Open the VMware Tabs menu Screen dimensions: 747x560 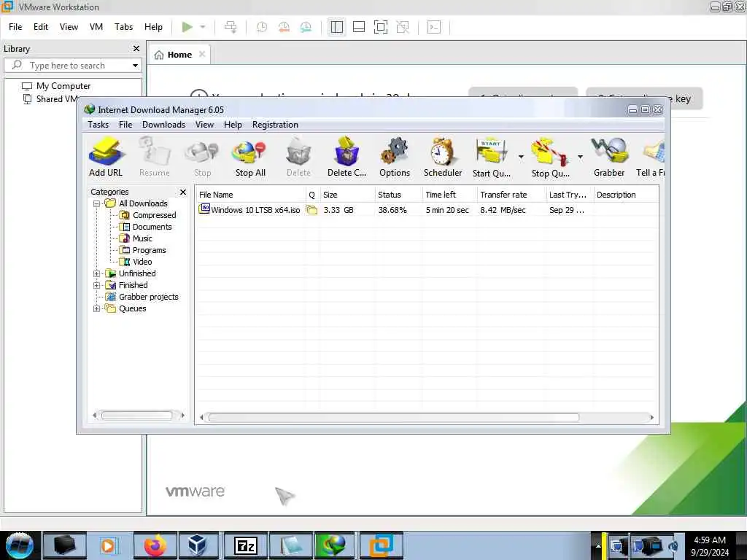(123, 27)
